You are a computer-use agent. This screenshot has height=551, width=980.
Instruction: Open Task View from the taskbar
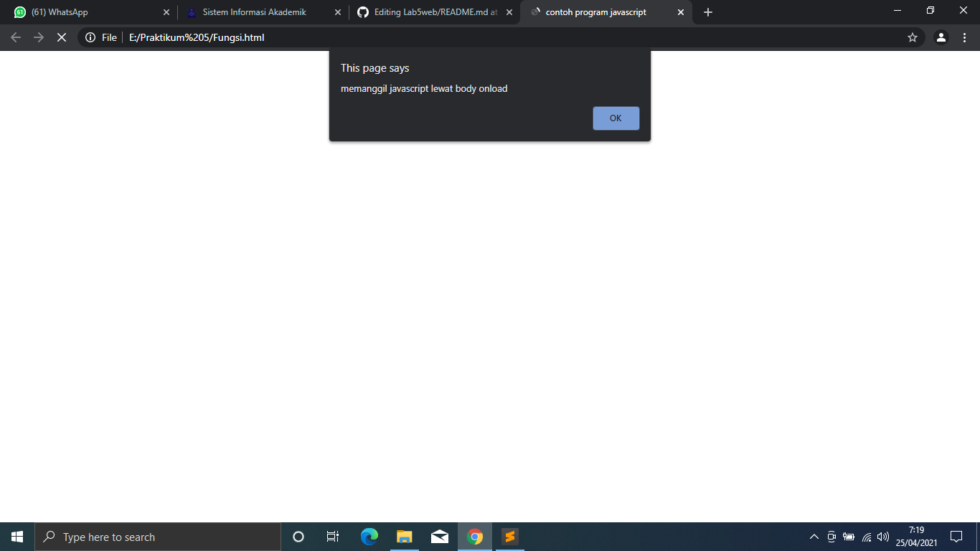tap(333, 537)
